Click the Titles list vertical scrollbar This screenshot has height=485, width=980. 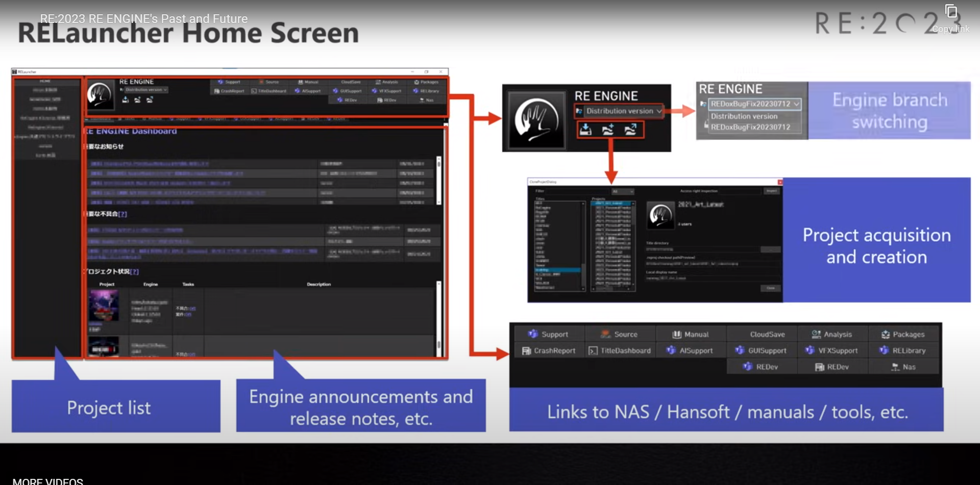click(x=583, y=246)
